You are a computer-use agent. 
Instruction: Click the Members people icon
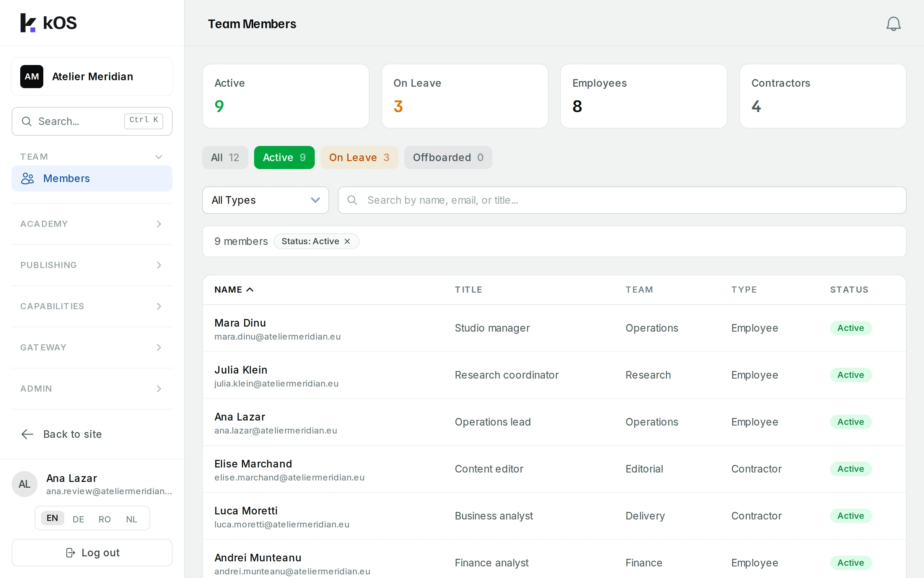[x=27, y=178]
